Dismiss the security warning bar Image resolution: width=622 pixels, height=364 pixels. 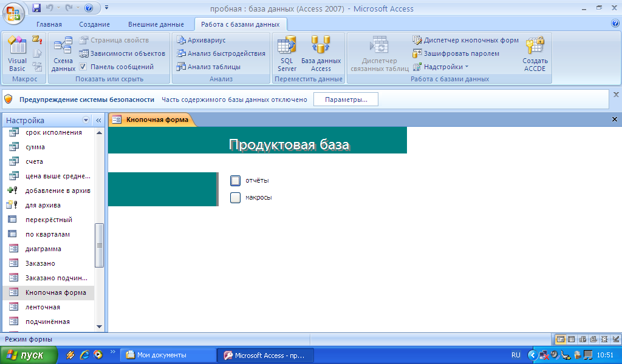tap(616, 95)
